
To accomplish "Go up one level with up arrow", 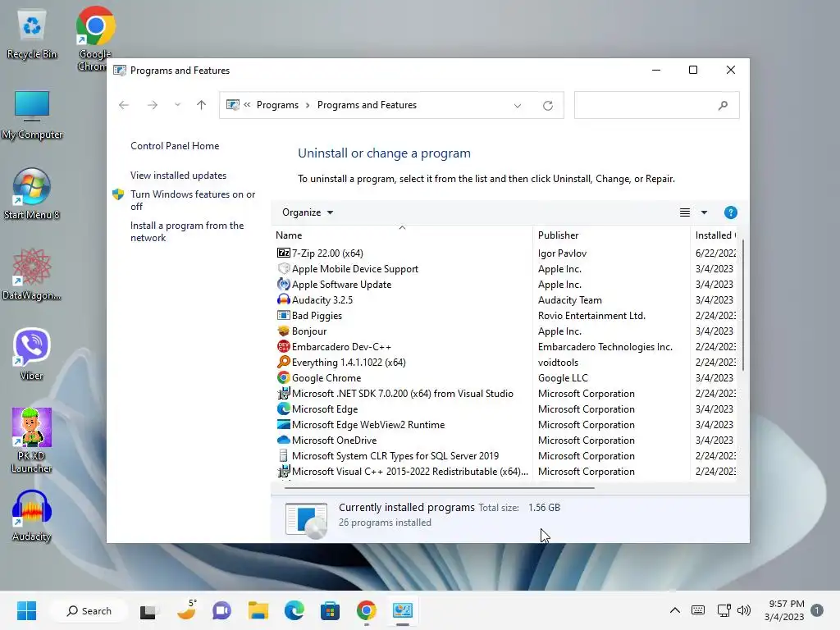I will point(202,105).
